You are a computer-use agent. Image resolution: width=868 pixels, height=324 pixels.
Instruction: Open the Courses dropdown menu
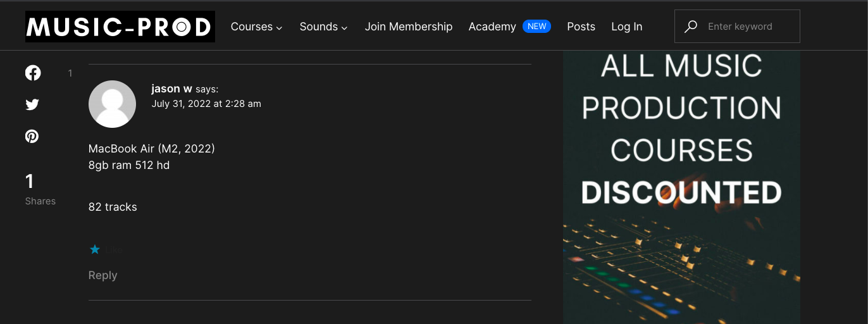[256, 27]
